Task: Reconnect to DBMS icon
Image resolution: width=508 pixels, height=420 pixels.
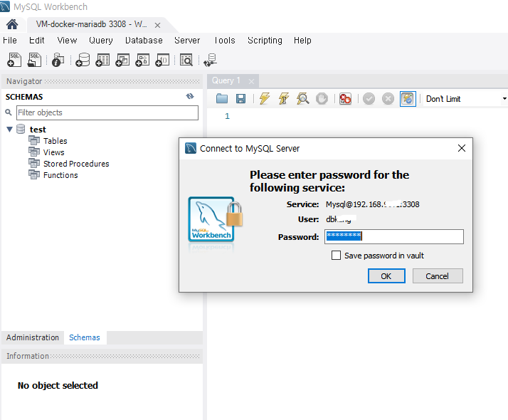Action: tap(211, 60)
